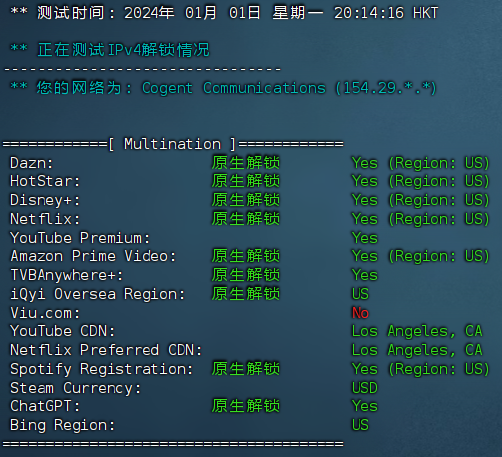
Task: Click the 'Disney+:' label
Action: [x=45, y=200]
